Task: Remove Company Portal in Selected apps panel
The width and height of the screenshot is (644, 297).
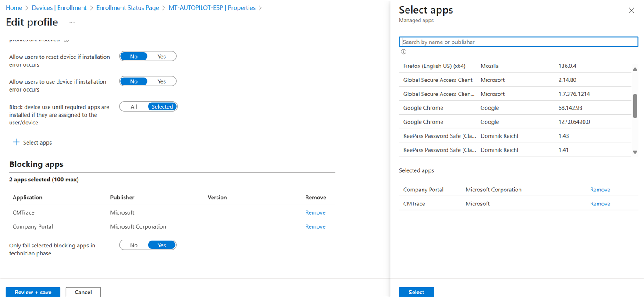Action: pos(600,190)
